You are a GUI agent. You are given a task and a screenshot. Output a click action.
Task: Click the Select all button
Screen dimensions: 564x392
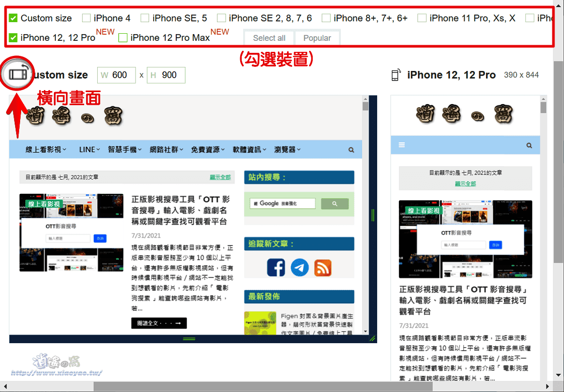pos(269,38)
